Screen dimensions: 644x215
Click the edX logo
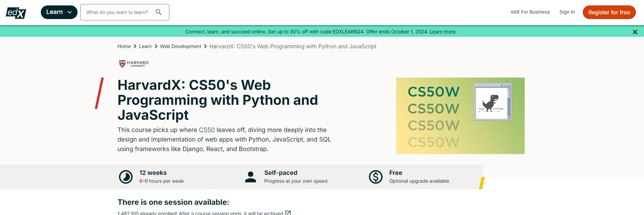16,12
